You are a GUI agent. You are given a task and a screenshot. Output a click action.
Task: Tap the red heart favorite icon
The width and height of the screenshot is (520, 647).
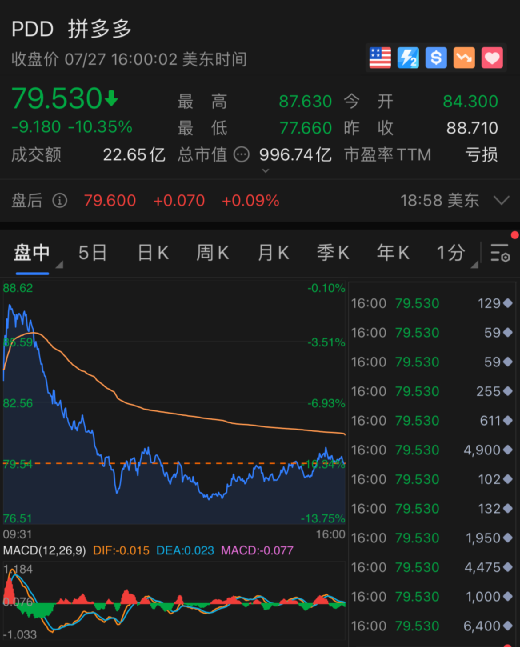click(492, 58)
